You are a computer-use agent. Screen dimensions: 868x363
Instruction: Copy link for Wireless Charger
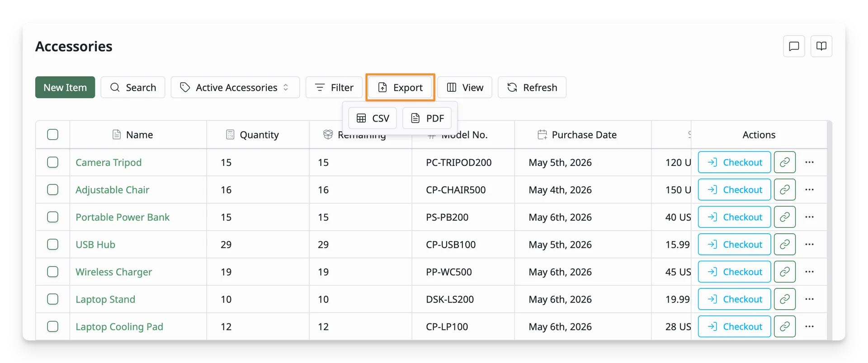[x=785, y=272]
